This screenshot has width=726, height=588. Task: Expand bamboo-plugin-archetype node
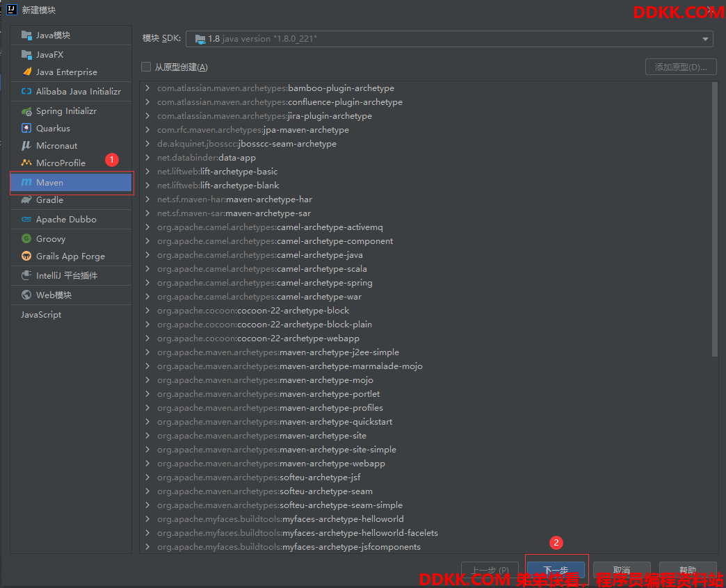147,88
